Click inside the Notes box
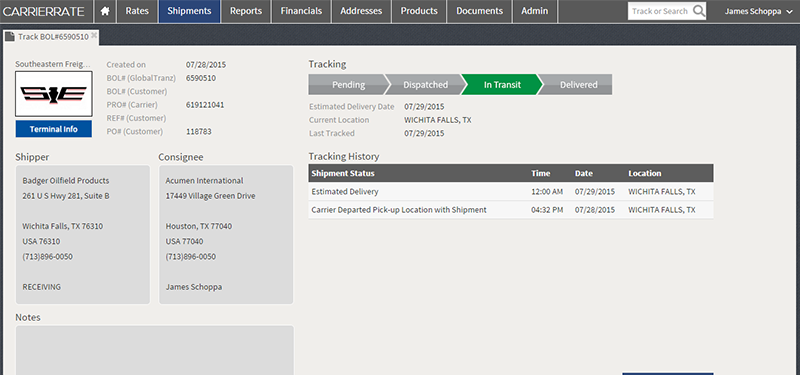800x375 pixels. coord(155,350)
